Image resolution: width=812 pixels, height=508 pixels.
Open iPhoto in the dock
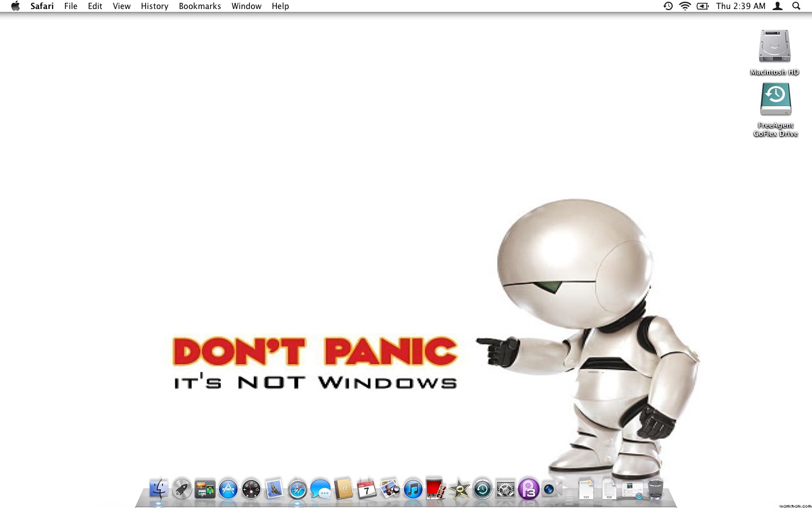point(390,489)
